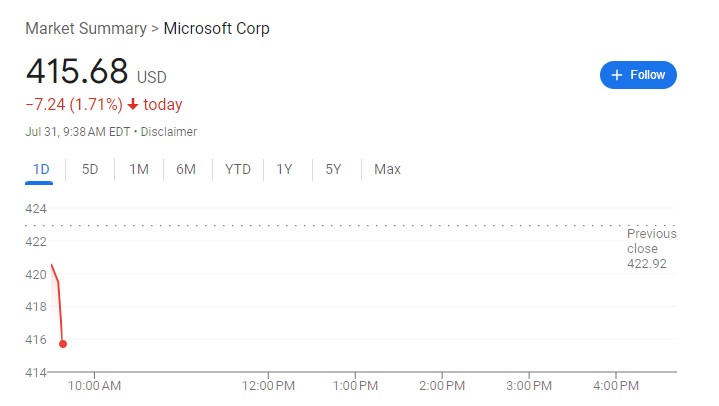Click the 4:00 PM time axis label
The width and height of the screenshot is (719, 406).
pyautogui.click(x=616, y=385)
